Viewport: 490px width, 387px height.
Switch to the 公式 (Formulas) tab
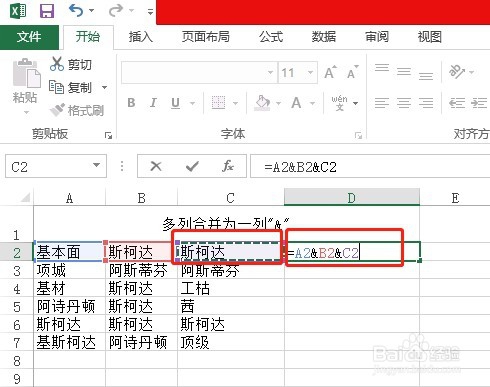coord(271,37)
